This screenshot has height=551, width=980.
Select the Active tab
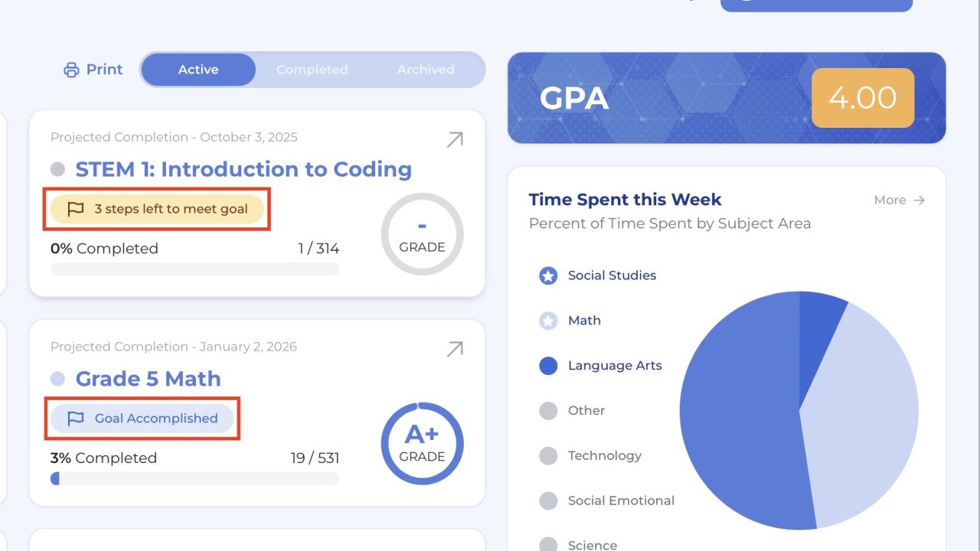pos(198,70)
